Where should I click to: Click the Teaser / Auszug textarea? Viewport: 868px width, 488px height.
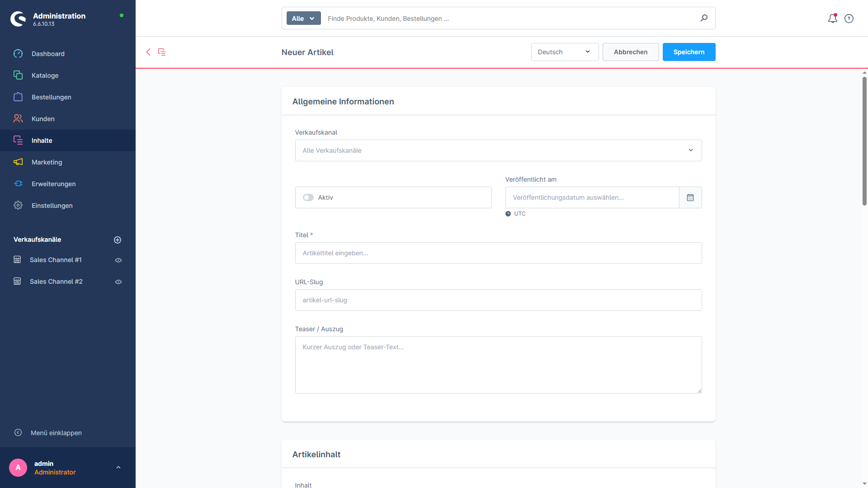[x=498, y=365]
